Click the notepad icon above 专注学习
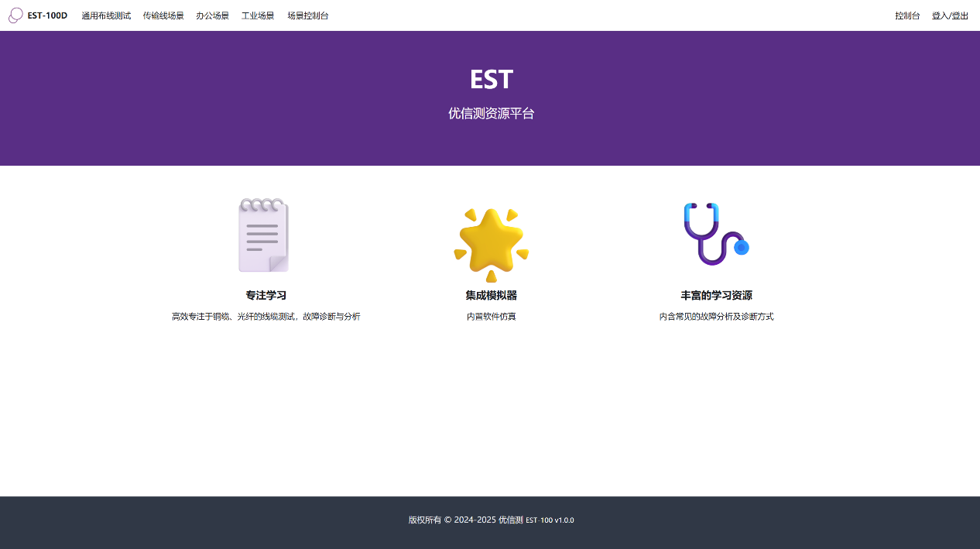This screenshot has height=549, width=980. pyautogui.click(x=264, y=235)
